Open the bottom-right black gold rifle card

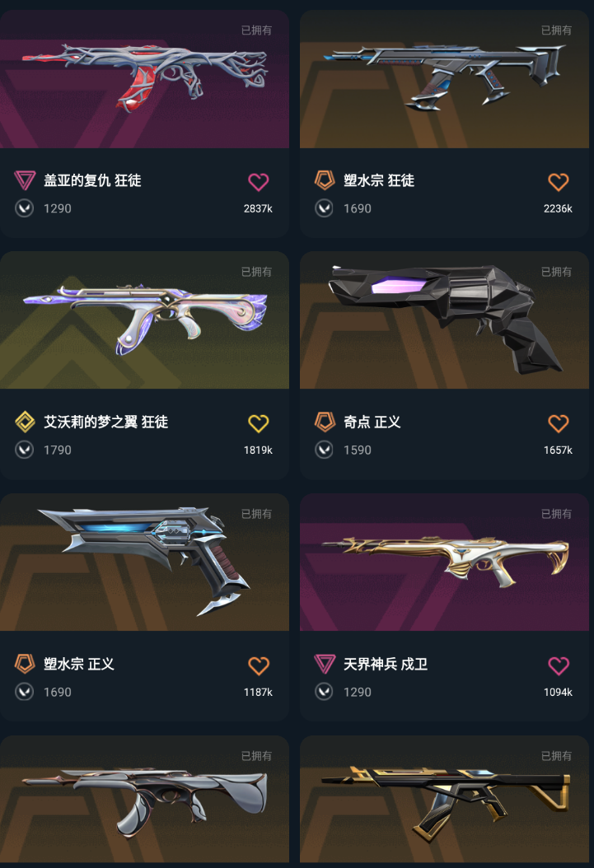[445, 801]
